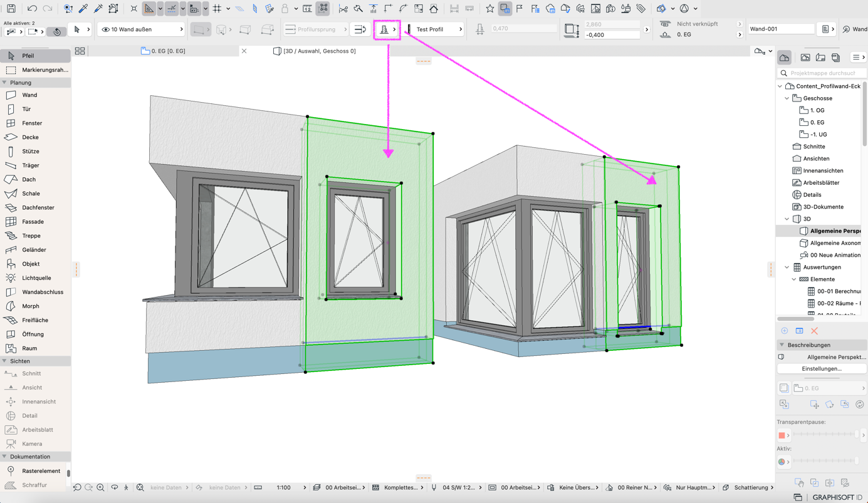Toggle the snap points icon
The image size is (868, 503).
(x=171, y=9)
